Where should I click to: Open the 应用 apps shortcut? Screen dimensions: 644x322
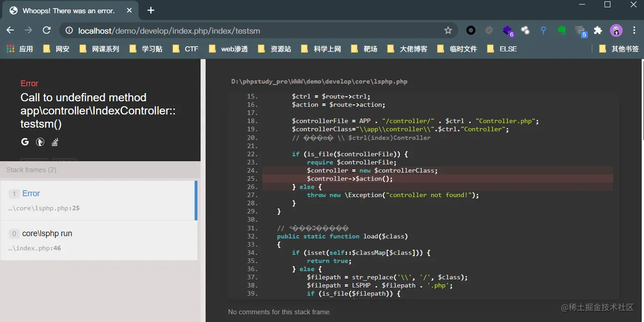click(20, 49)
